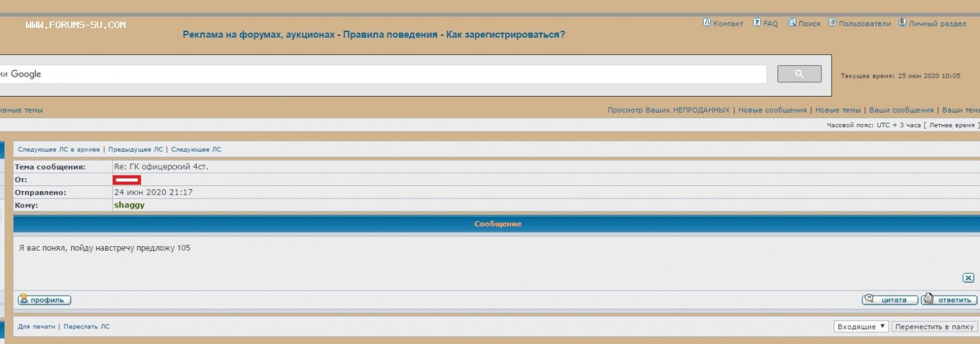Click Для печати print link
Screen dimensions: 980x344
click(37, 326)
